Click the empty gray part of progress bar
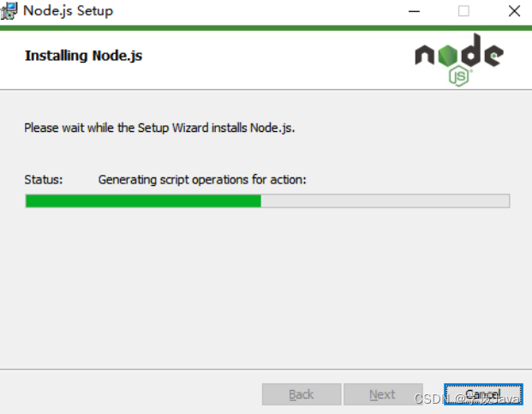Image resolution: width=532 pixels, height=414 pixels. (386, 201)
